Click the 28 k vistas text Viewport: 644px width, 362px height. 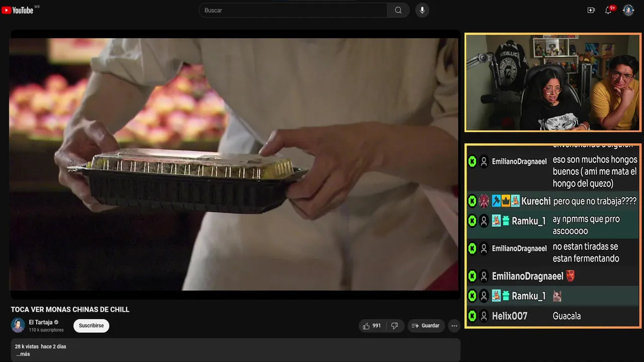(26, 346)
